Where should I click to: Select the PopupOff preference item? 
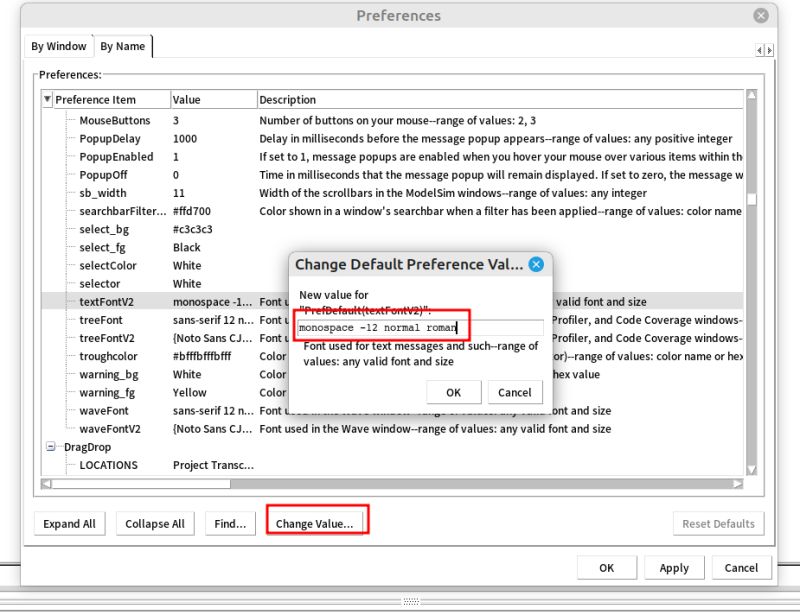103,175
